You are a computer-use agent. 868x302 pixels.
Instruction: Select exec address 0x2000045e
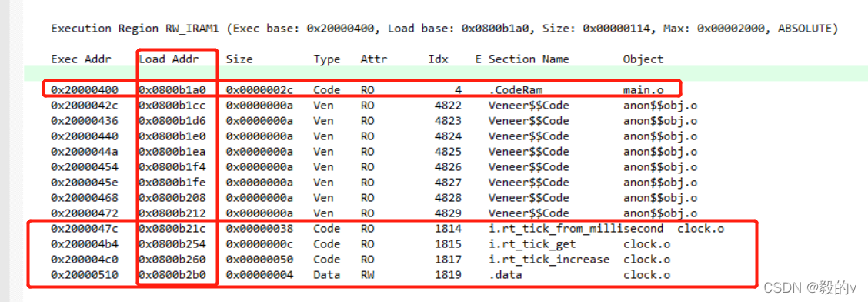(85, 183)
